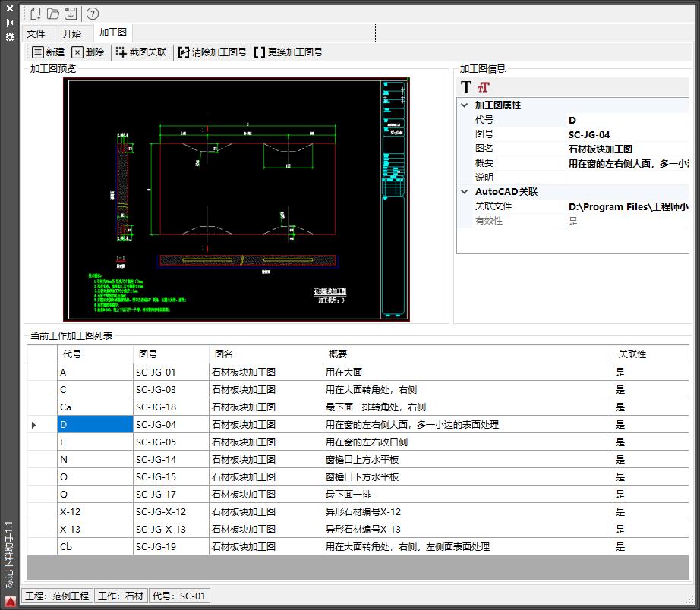Click the open folder icon
The width and height of the screenshot is (700, 610).
[x=52, y=14]
